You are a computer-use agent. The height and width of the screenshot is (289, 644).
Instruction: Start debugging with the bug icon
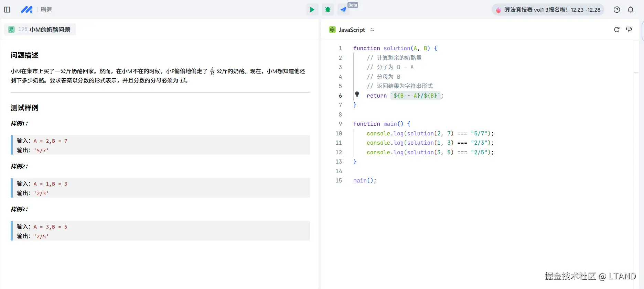coord(328,10)
